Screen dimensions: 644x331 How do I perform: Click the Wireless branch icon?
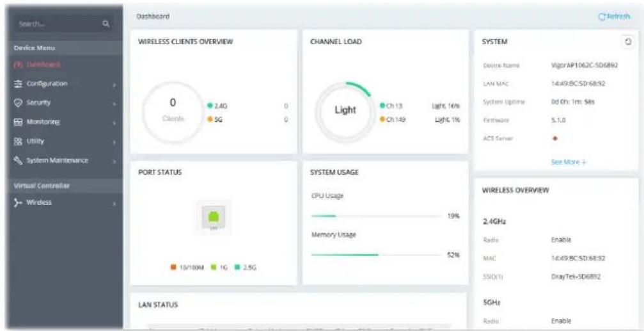pos(18,202)
